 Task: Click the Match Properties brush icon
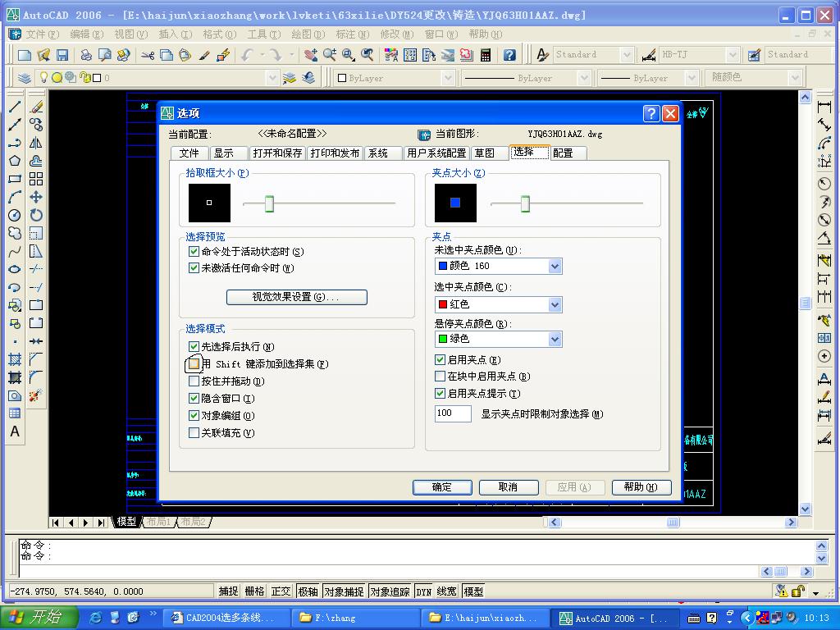pos(204,55)
